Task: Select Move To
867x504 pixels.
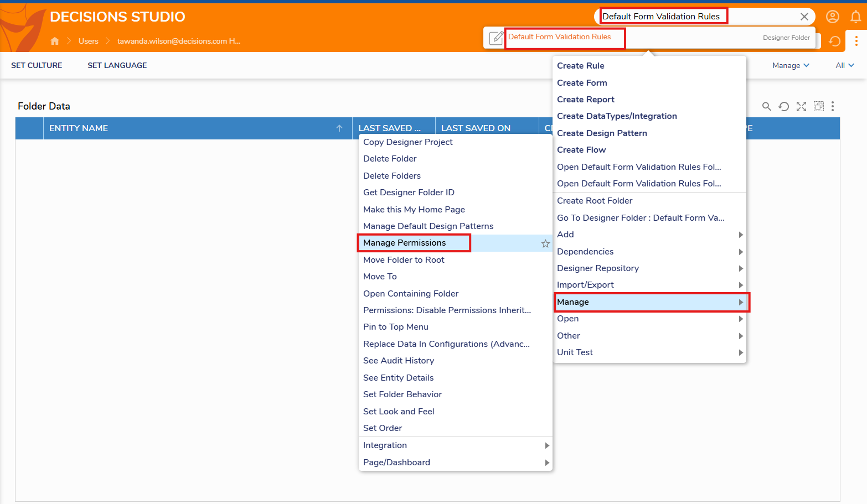Action: pyautogui.click(x=380, y=277)
